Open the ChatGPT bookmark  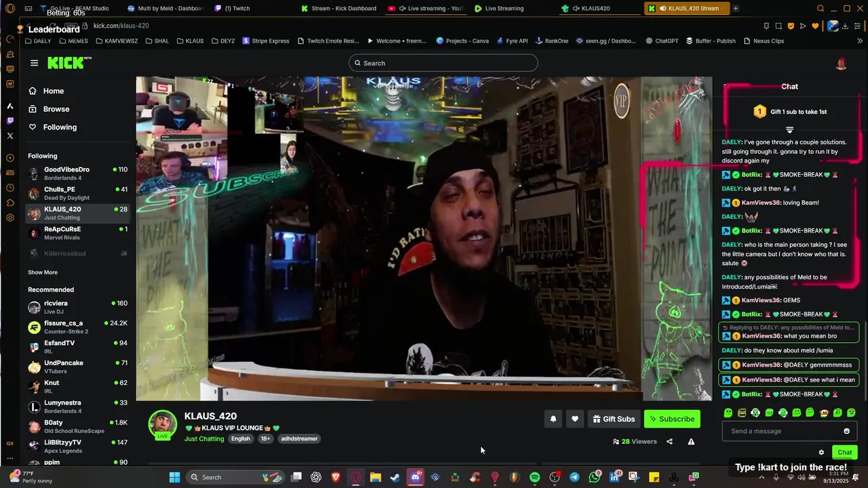[x=662, y=41]
